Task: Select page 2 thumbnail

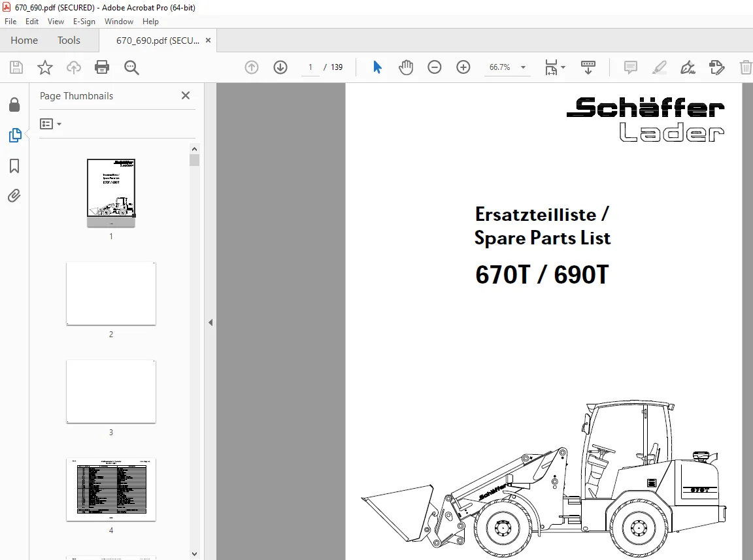Action: [x=111, y=293]
